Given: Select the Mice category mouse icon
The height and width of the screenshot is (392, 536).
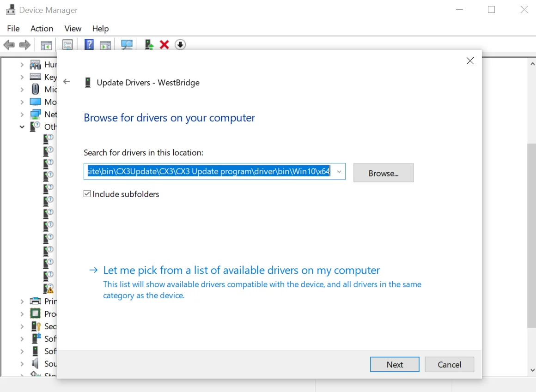Looking at the screenshot, I should click(x=35, y=89).
